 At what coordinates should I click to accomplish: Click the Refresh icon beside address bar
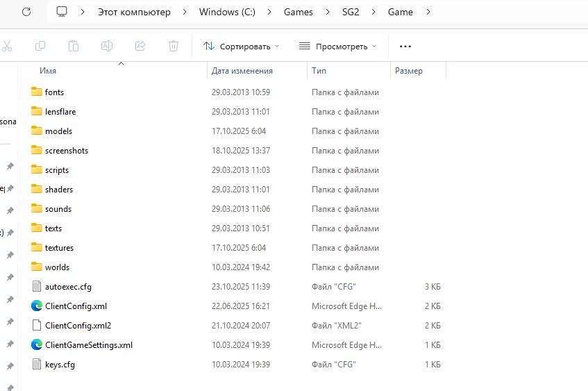coord(26,12)
